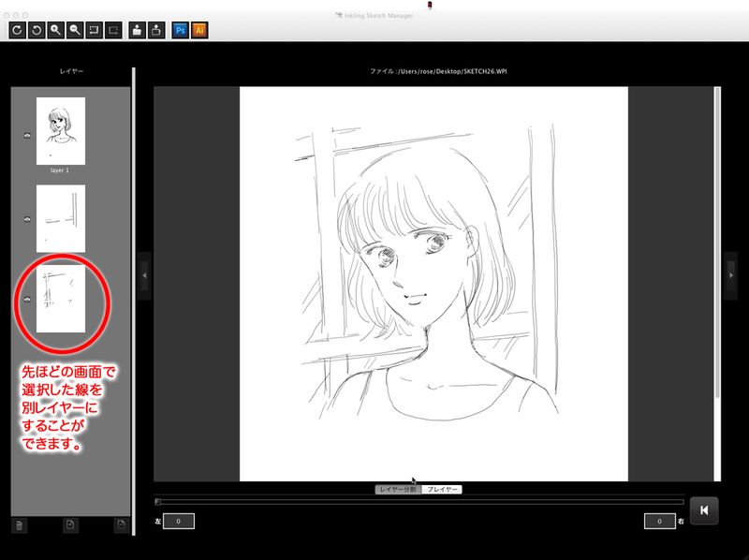Rotate the sketch clockwise
This screenshot has height=560, width=749.
tap(17, 30)
